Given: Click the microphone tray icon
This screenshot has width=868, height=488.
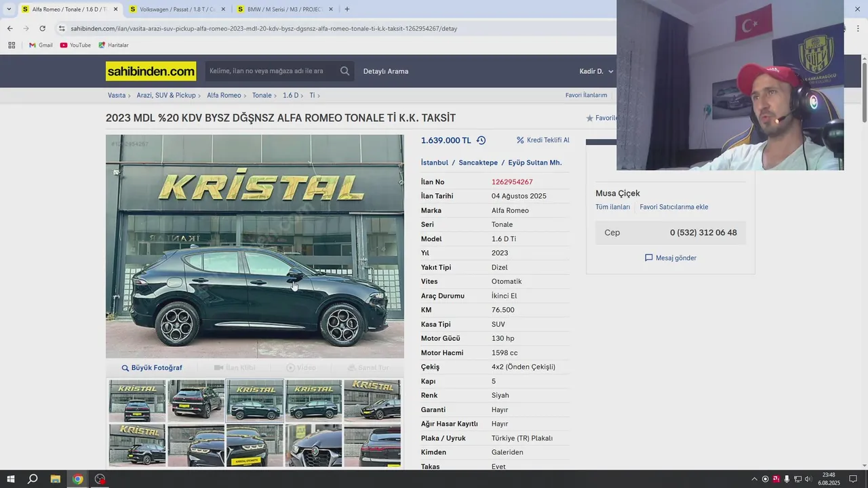Looking at the screenshot, I should click(787, 479).
